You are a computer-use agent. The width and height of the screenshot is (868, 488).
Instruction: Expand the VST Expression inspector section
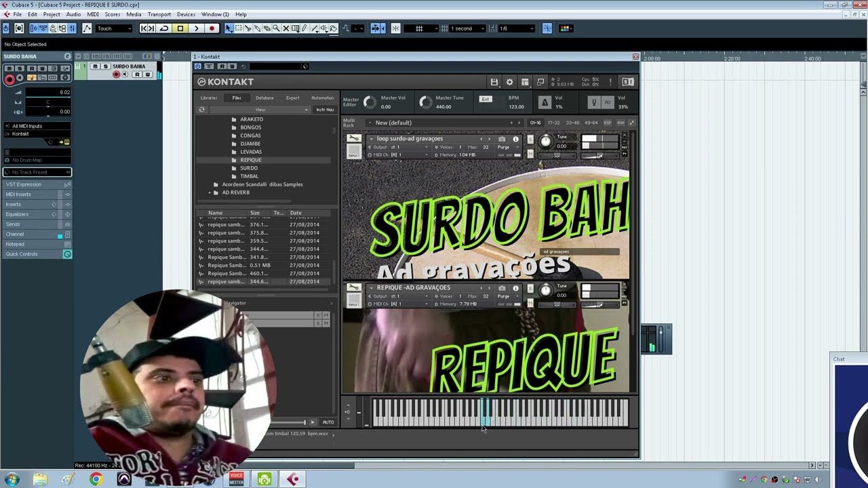(x=37, y=184)
